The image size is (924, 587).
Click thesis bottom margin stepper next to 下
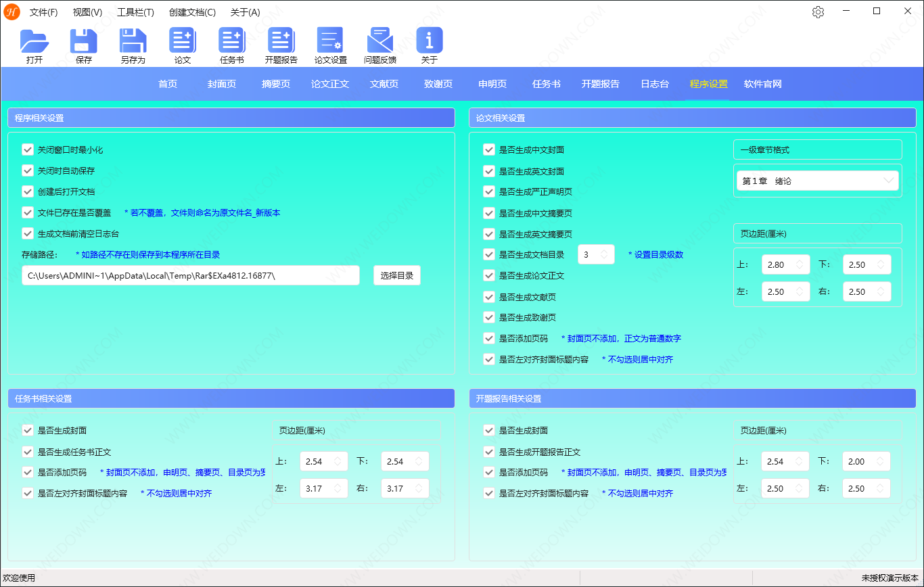click(x=867, y=264)
